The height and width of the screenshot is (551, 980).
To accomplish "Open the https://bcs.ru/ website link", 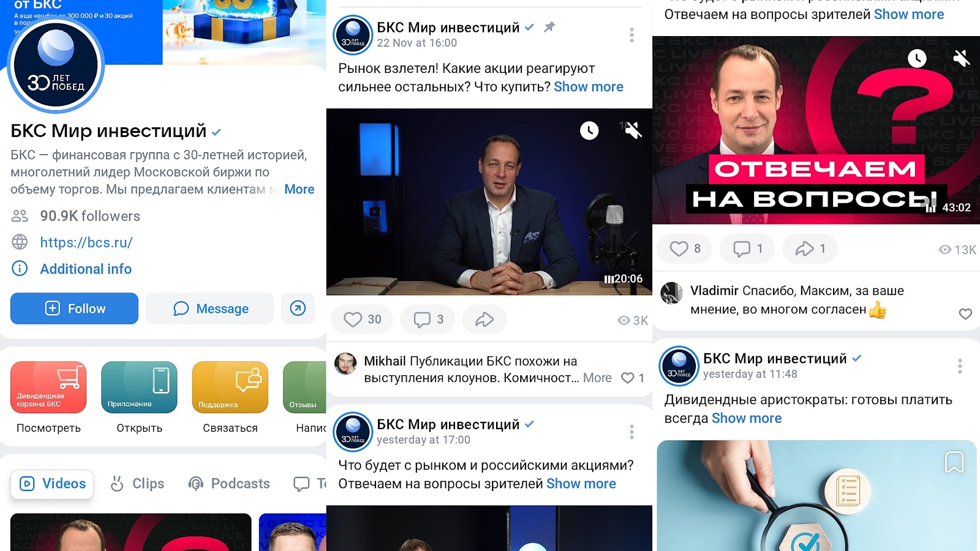I will click(86, 242).
